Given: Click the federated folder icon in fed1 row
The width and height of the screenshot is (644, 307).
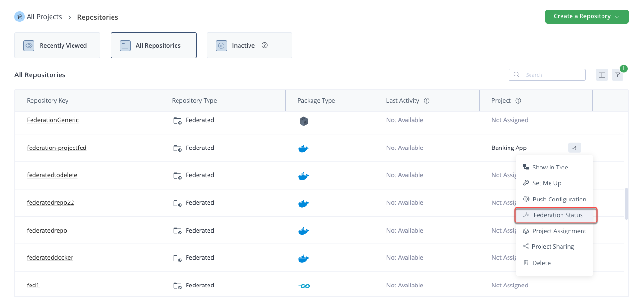Looking at the screenshot, I should point(177,286).
